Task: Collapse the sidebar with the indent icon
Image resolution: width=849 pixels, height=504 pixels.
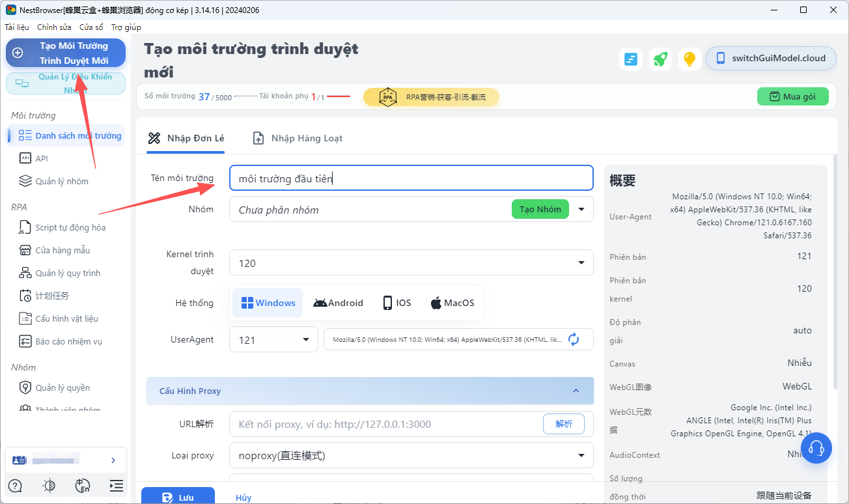Action: click(x=116, y=486)
